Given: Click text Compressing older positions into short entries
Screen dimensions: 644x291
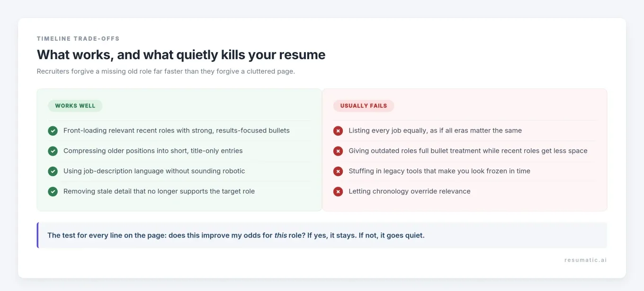Looking at the screenshot, I should 153,151.
